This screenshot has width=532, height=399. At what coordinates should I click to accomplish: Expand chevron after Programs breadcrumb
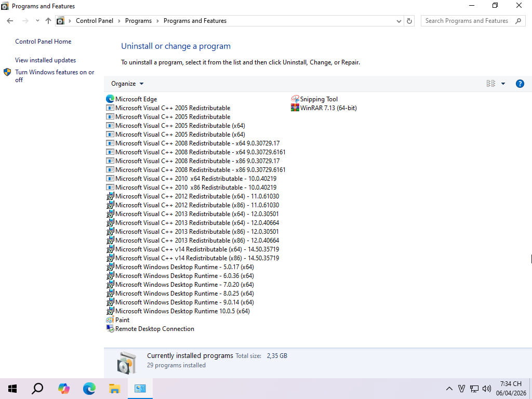click(x=158, y=21)
